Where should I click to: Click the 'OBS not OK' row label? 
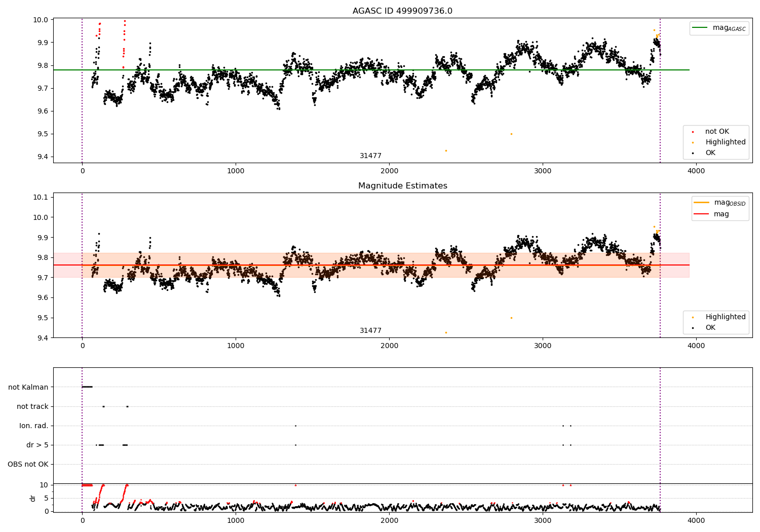point(28,464)
